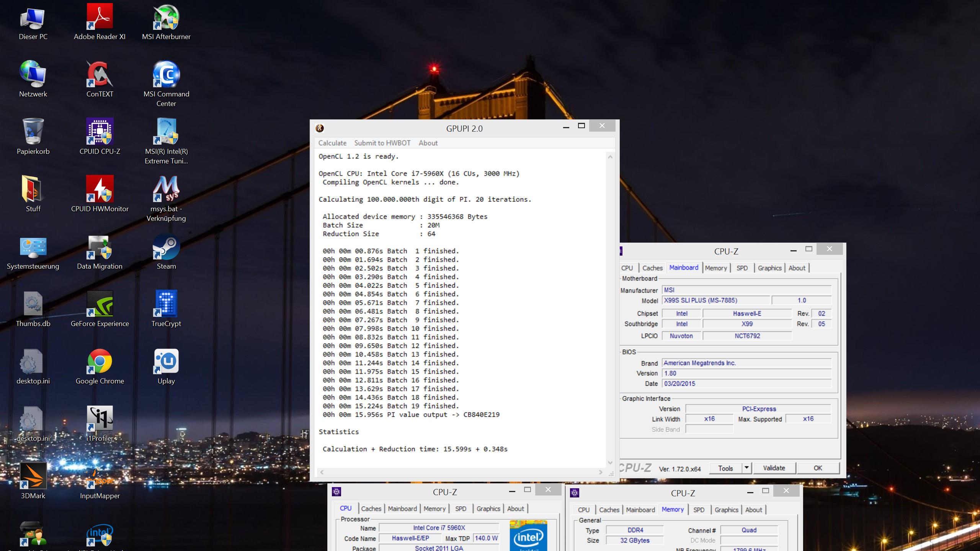
Task: Open the Calculate menu in GPUPI
Action: pos(332,143)
